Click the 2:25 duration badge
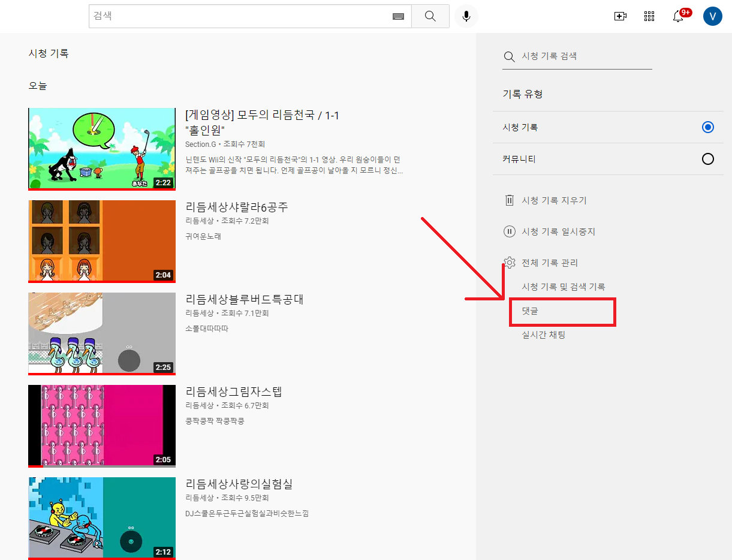 (163, 367)
